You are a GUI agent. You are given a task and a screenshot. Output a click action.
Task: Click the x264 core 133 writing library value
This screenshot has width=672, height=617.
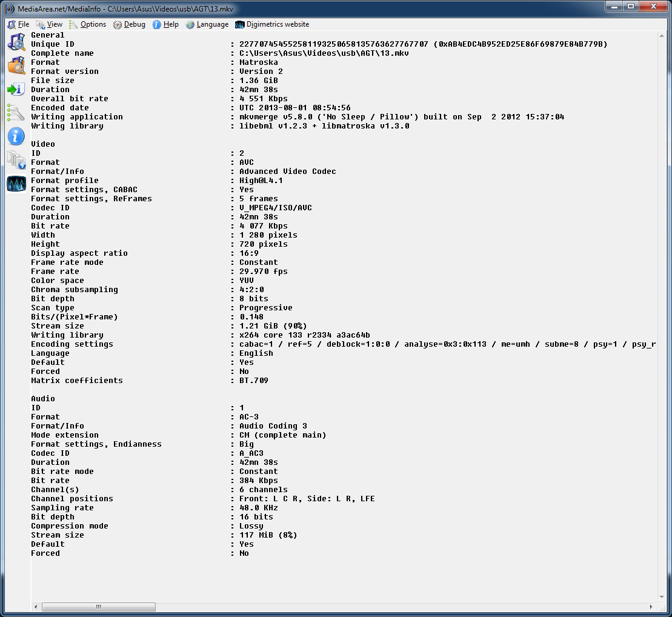pyautogui.click(x=305, y=335)
